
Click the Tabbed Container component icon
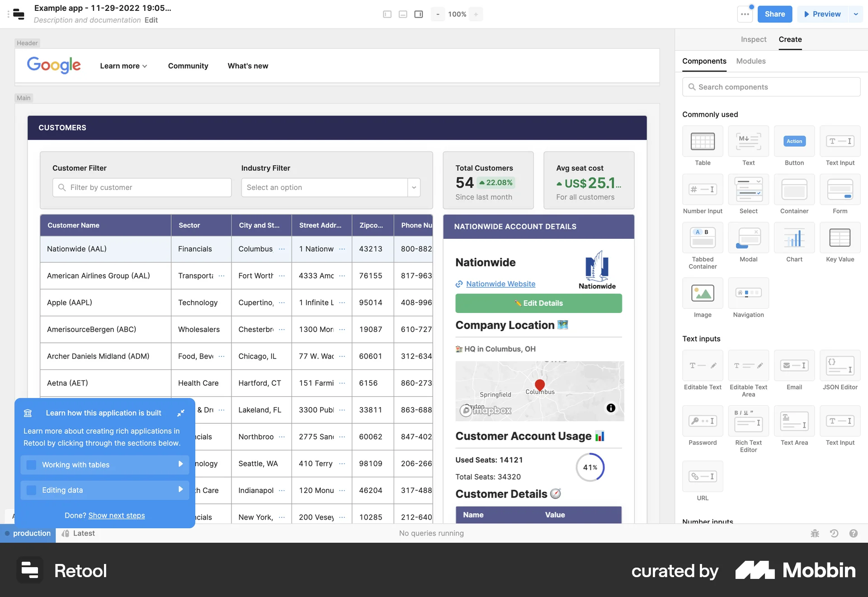pyautogui.click(x=702, y=237)
